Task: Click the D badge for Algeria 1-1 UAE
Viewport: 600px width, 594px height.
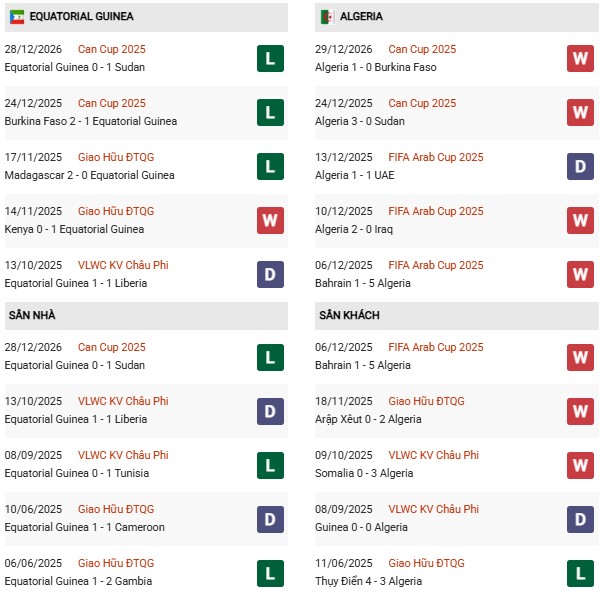Action: click(x=580, y=166)
